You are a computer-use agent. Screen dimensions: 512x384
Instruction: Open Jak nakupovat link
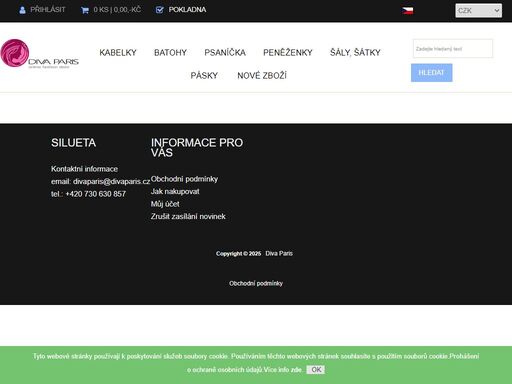[175, 191]
